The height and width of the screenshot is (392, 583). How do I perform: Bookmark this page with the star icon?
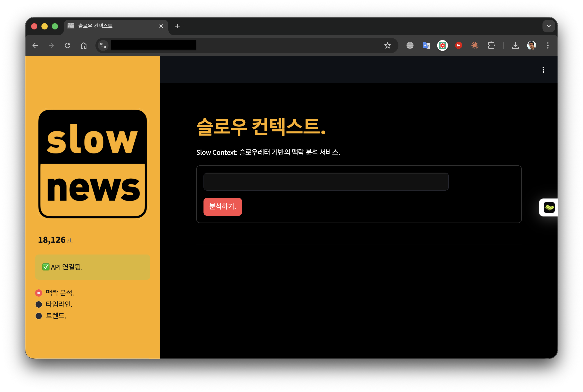click(387, 45)
